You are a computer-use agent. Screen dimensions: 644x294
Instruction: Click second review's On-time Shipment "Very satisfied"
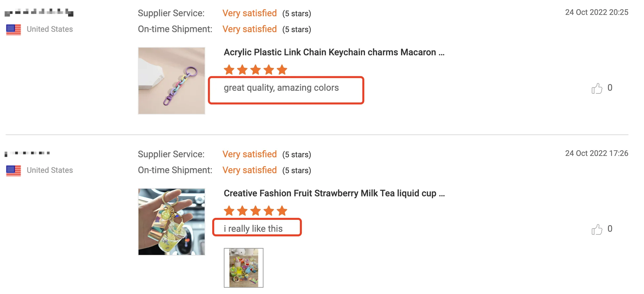coord(250,170)
